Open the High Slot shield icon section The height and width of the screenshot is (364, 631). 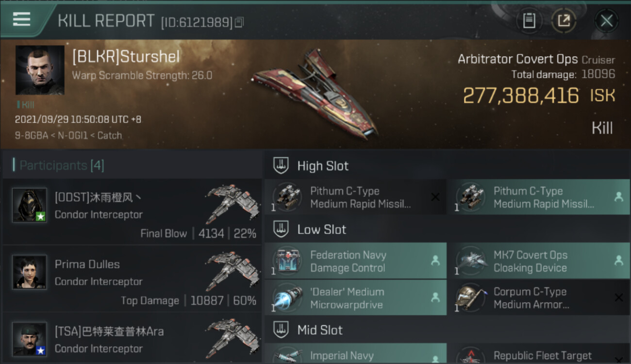click(x=281, y=166)
